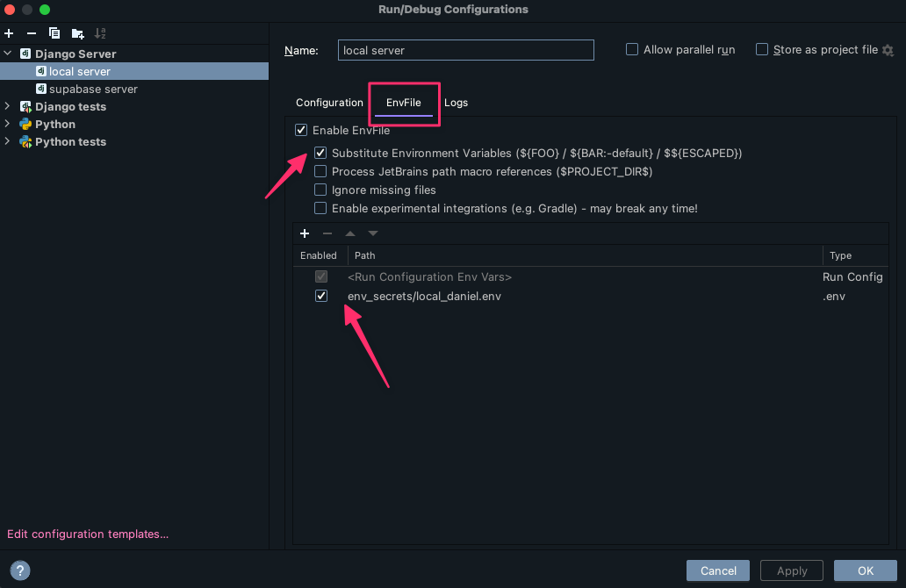Viewport: 906px width, 588px height.
Task: Click the add new configuration plus icon
Action: [x=9, y=33]
